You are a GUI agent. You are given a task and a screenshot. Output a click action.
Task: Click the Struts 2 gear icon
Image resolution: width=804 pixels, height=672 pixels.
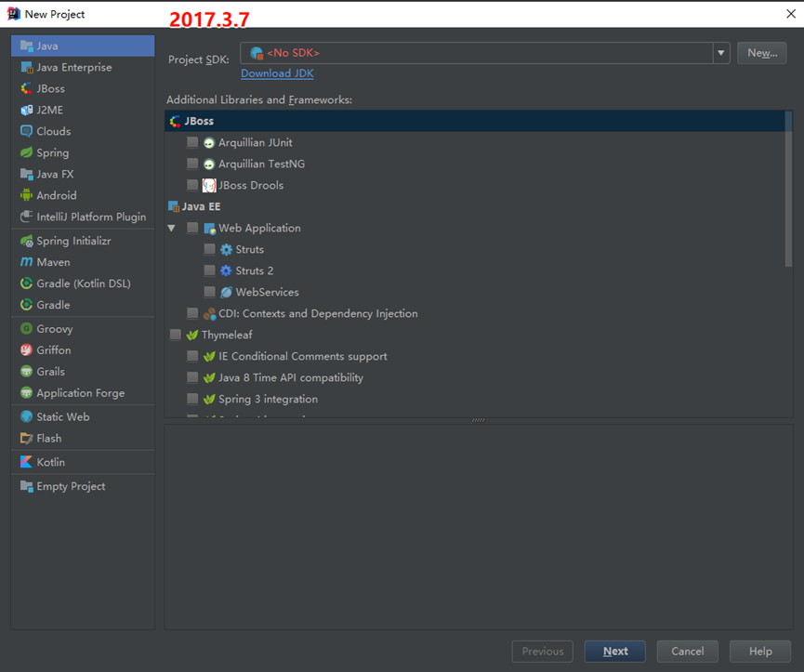pos(226,270)
